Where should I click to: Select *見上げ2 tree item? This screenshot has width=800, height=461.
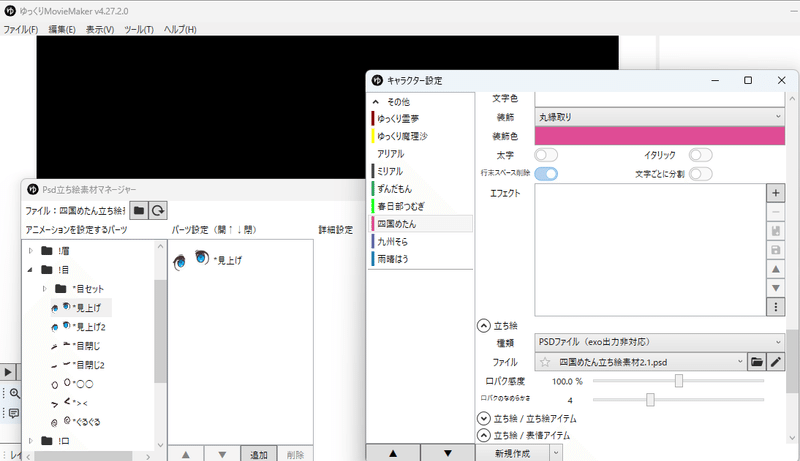coord(78,326)
